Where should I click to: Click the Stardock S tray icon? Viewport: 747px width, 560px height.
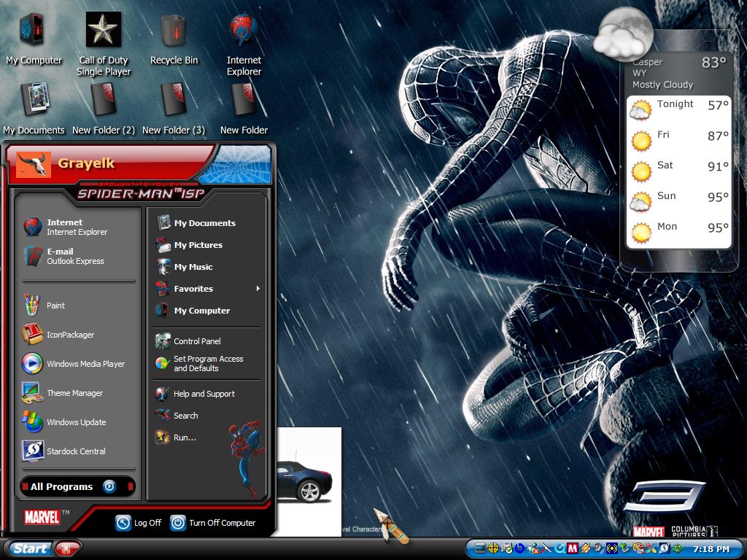(664, 548)
